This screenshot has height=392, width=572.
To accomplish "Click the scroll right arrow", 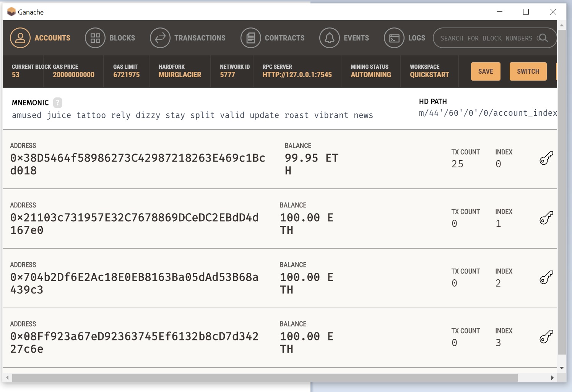I will pos(552,377).
